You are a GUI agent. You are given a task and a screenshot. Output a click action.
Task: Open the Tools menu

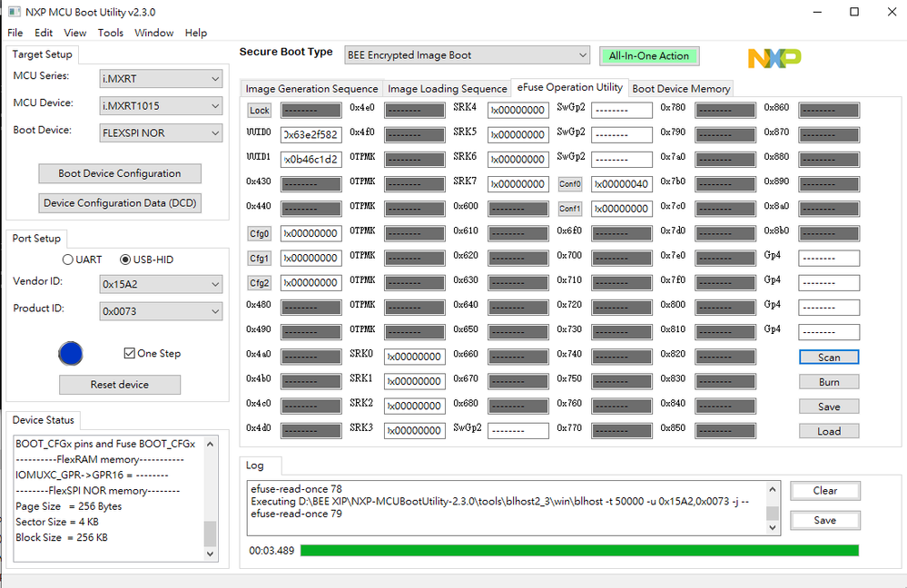pyautogui.click(x=111, y=33)
